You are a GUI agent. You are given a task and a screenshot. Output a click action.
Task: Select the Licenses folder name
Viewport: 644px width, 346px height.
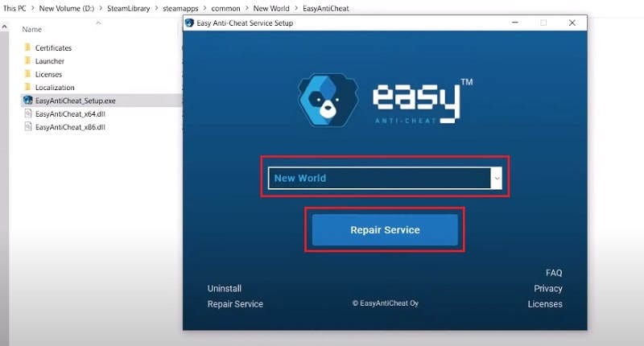coord(48,74)
